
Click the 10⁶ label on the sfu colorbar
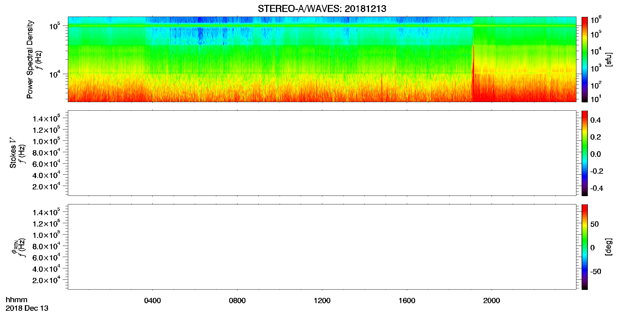click(596, 20)
